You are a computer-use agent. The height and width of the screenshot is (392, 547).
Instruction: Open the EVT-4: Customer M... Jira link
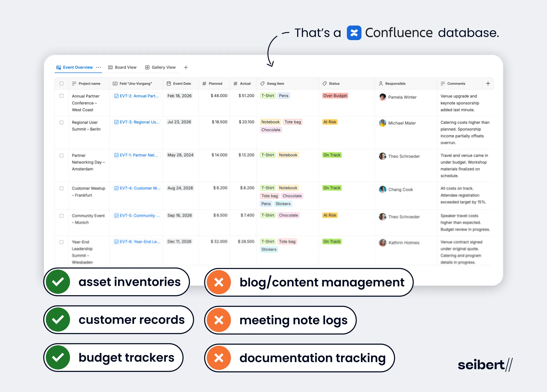[x=137, y=188]
